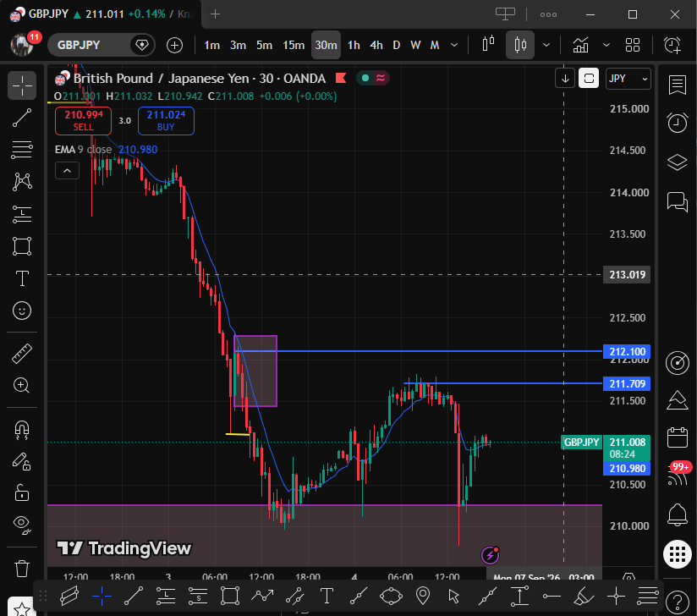Toggle magnet snap mode
This screenshot has height=616, width=697.
pyautogui.click(x=22, y=430)
